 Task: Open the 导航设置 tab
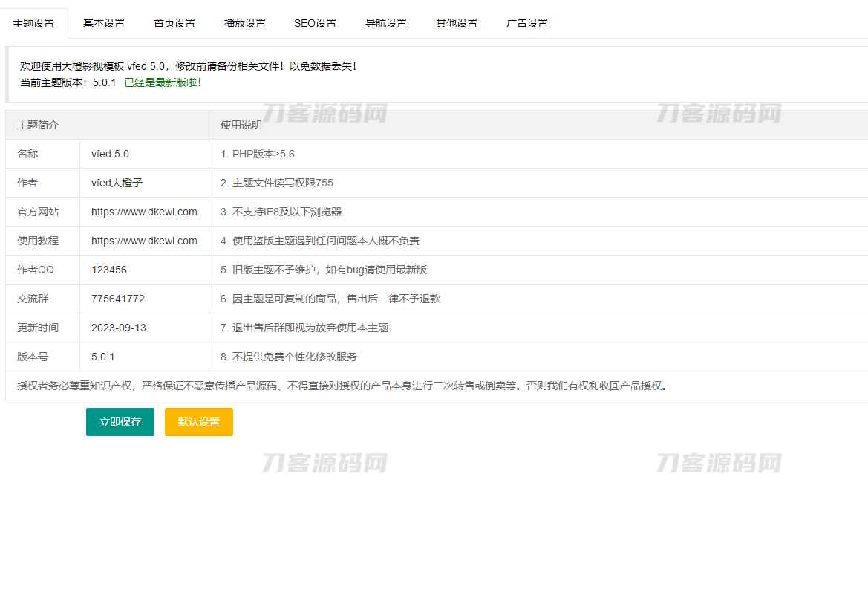point(385,23)
